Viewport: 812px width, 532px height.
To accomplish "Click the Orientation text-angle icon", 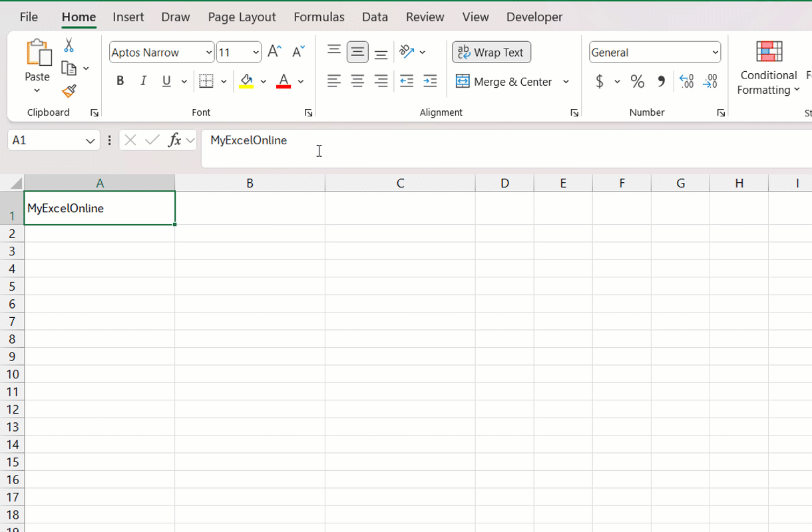I will coord(407,52).
